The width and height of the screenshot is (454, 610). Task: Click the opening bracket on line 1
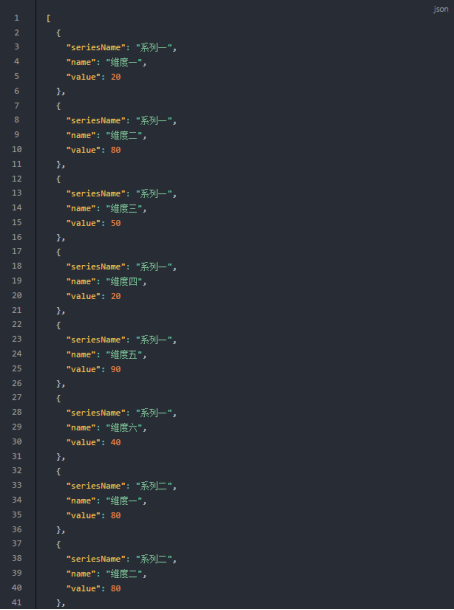point(48,18)
